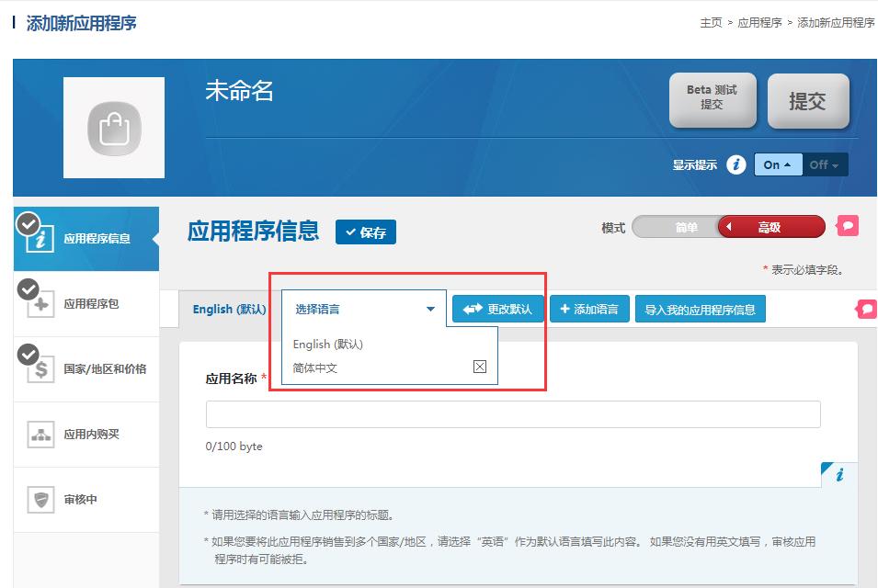This screenshot has width=878, height=588.
Task: Click the 应用名称 input field
Action: coord(513,414)
